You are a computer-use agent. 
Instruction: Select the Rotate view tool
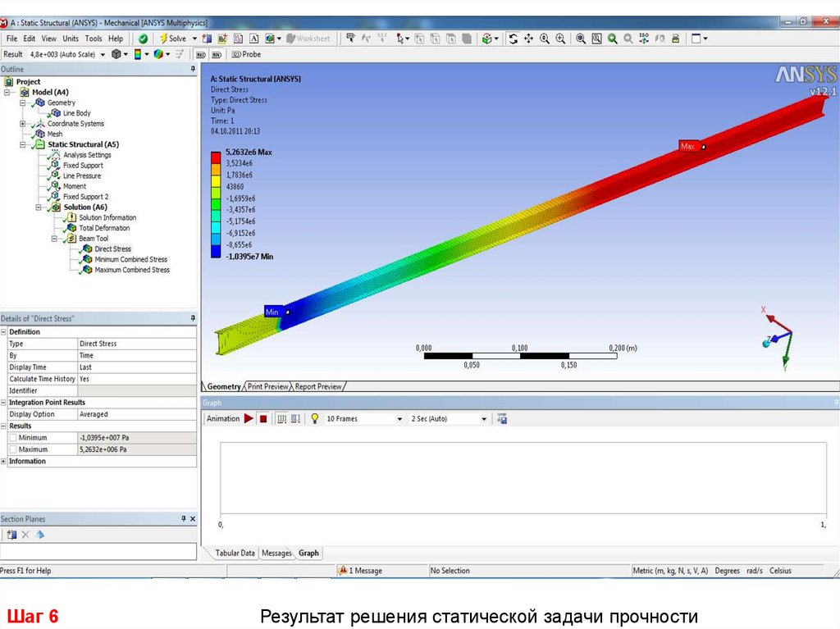(x=514, y=39)
